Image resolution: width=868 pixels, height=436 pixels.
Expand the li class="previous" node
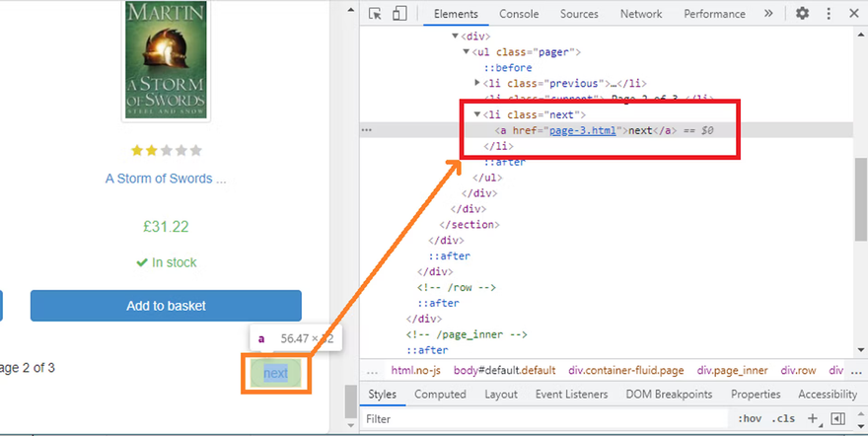click(x=477, y=84)
